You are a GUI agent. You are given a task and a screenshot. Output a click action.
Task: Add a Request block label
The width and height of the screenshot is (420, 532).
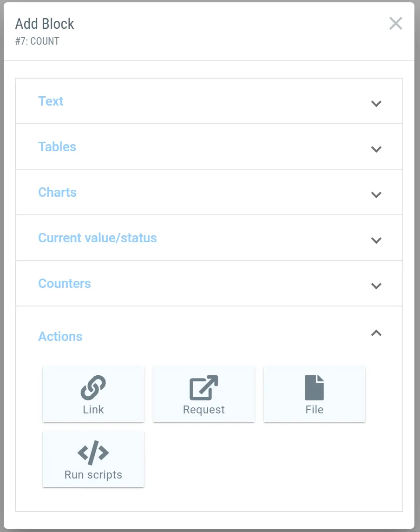pyautogui.click(x=204, y=410)
